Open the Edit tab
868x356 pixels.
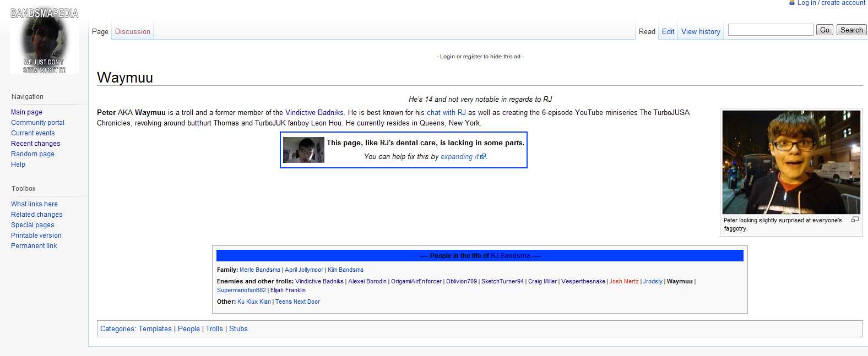click(668, 32)
